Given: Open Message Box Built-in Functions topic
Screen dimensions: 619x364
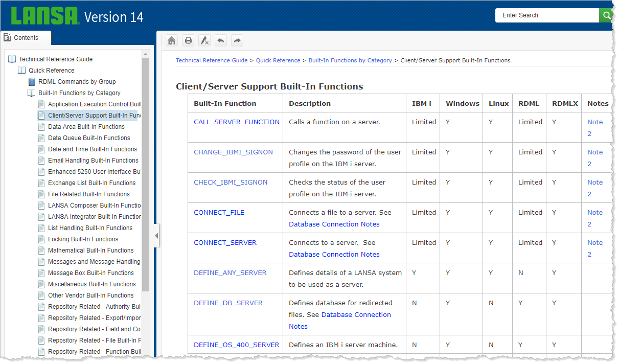Looking at the screenshot, I should [x=91, y=273].
